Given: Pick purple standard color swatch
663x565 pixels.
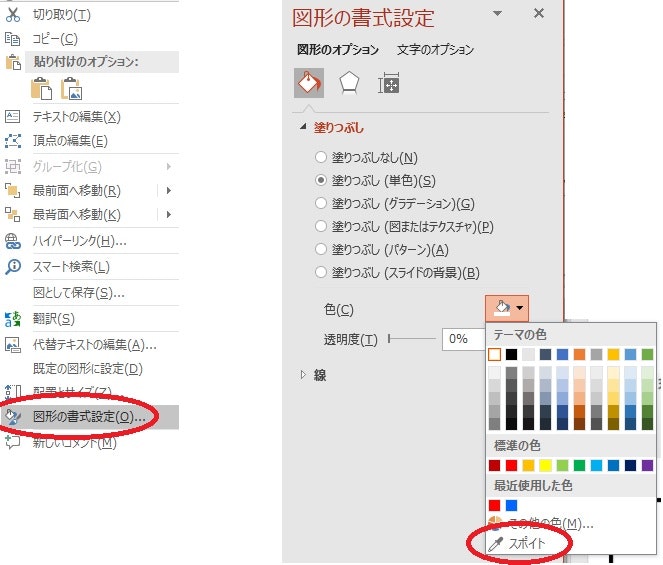Looking at the screenshot, I should 647,466.
